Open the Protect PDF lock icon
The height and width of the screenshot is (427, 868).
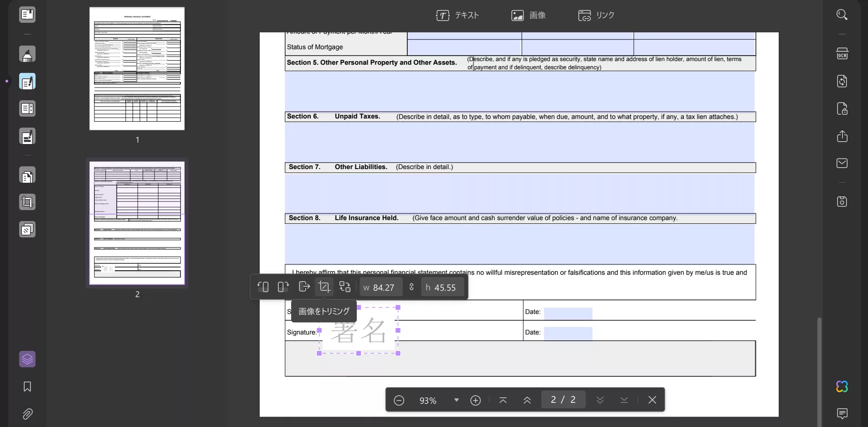tap(842, 109)
